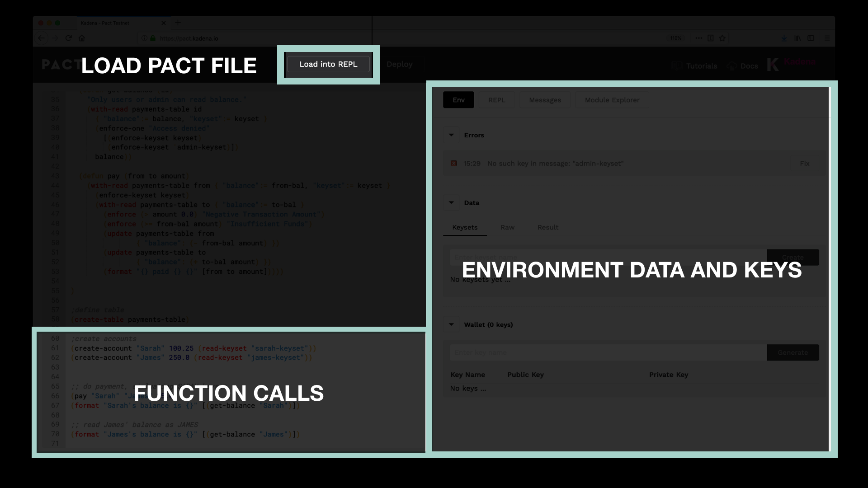This screenshot has height=488, width=868.
Task: Open the Tutorials link
Action: click(694, 66)
